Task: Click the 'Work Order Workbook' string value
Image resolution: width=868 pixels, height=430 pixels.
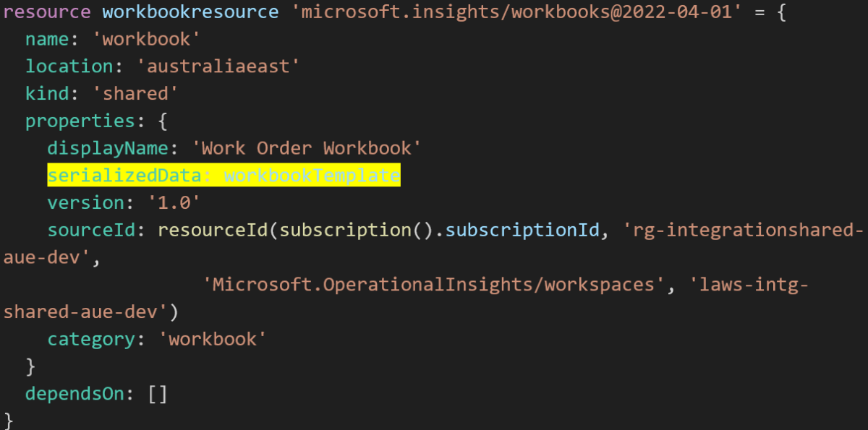Action: [x=307, y=148]
